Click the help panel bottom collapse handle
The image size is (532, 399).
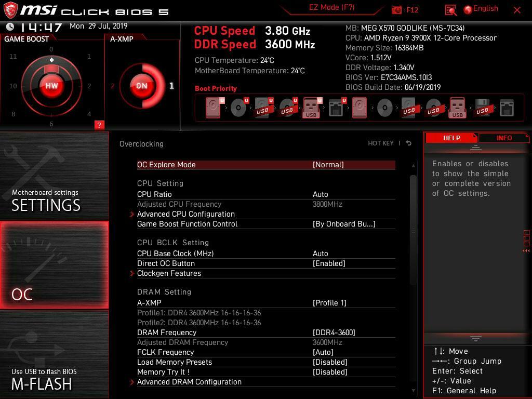(476, 338)
